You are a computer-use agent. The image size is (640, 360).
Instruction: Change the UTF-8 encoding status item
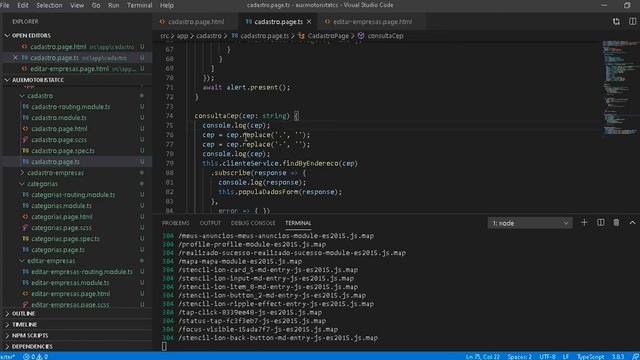pos(547,357)
